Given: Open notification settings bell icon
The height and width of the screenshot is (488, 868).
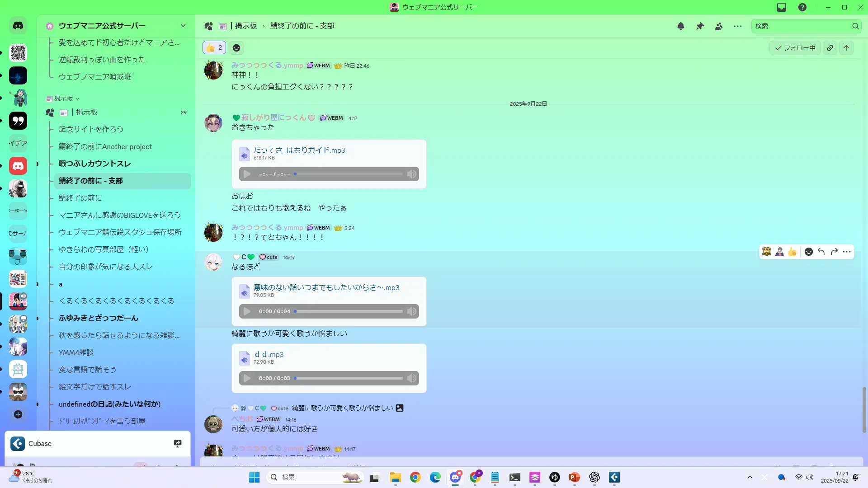Looking at the screenshot, I should point(681,26).
